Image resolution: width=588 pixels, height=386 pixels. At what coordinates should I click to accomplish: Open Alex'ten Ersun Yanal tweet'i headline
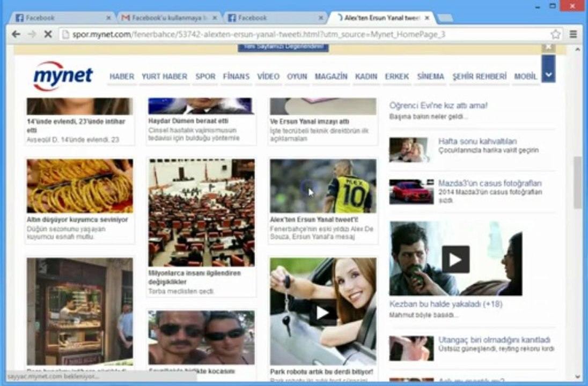314,220
